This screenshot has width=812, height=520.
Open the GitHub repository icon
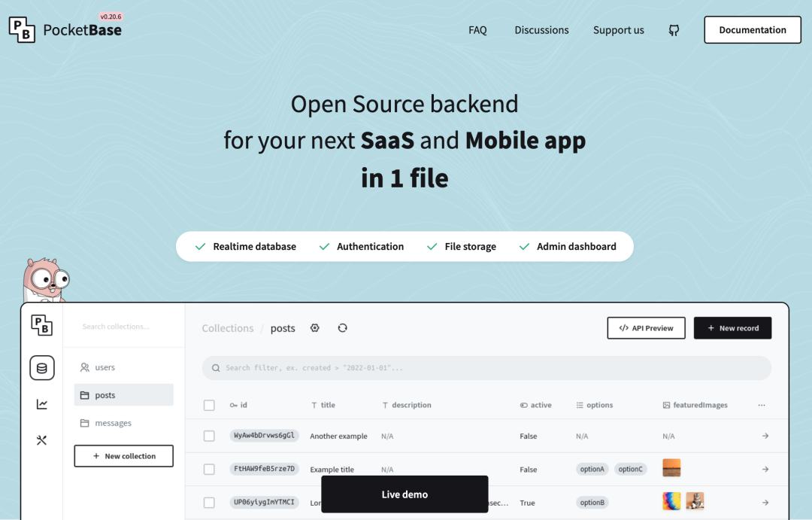[674, 30]
